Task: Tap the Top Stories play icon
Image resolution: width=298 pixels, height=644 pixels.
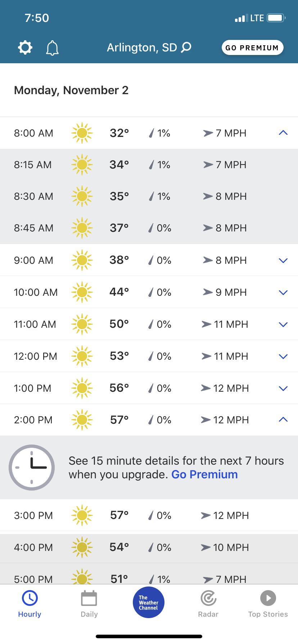Action: (268, 598)
